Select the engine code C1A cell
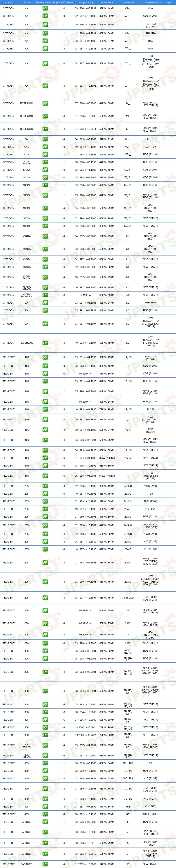The width and height of the screenshot is (176, 868). coord(150,8)
